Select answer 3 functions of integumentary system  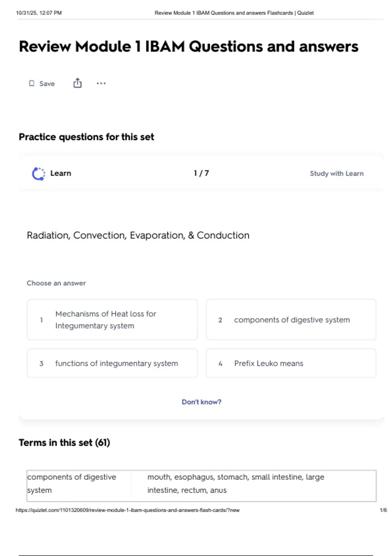coord(112,363)
